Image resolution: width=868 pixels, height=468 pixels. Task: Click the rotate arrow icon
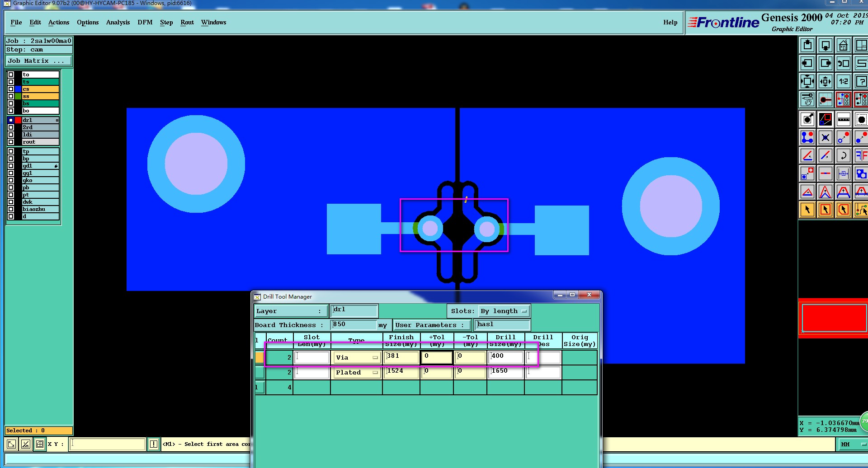click(844, 155)
